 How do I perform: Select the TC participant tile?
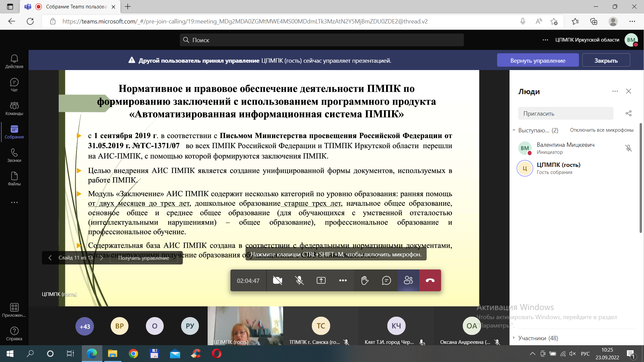click(x=321, y=326)
